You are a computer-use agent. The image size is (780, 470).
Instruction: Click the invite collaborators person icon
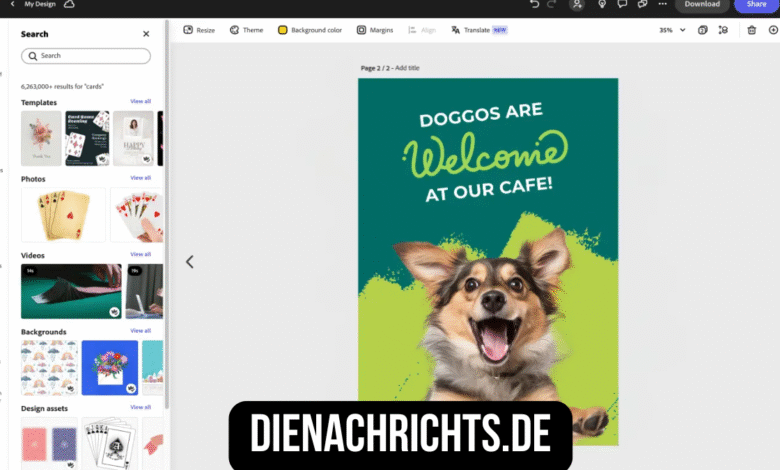577,4
